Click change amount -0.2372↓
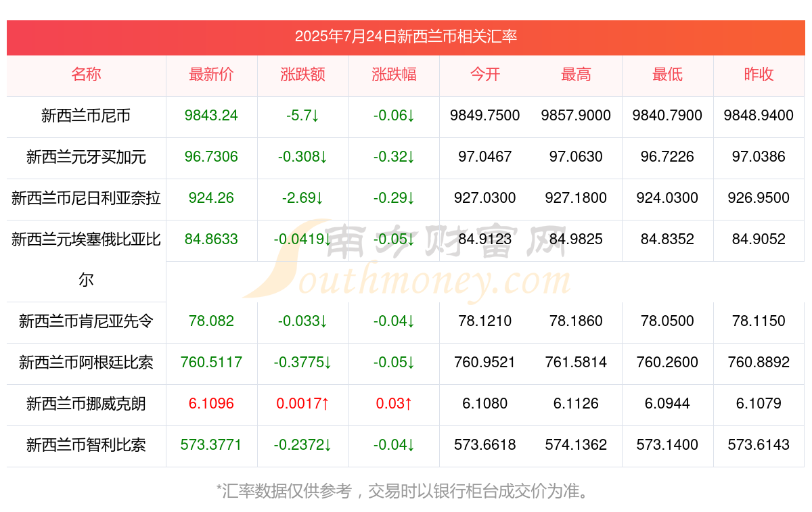The image size is (812, 512). 302,445
